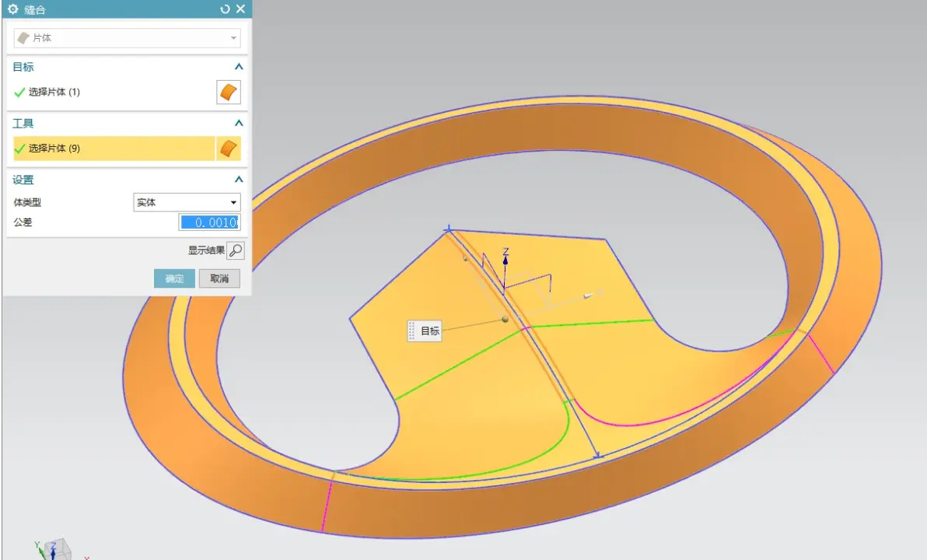Open the 片体 type dropdown

[x=127, y=38]
